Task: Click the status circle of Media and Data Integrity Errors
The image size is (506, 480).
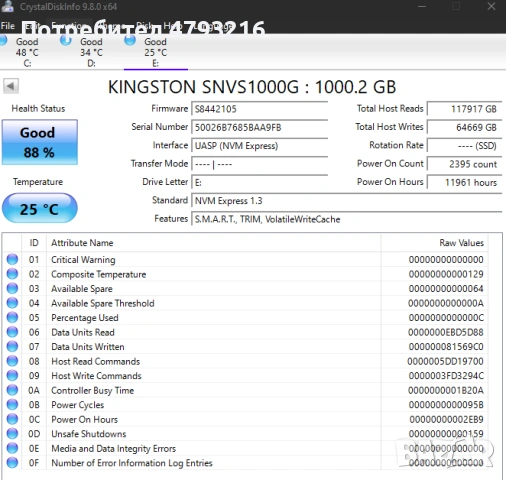Action: point(12,448)
